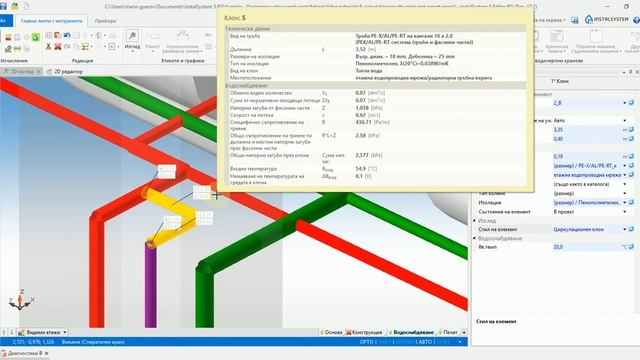Click the green water-drop calculation icon
Screen dimensions: 640x360
[x=36, y=38]
